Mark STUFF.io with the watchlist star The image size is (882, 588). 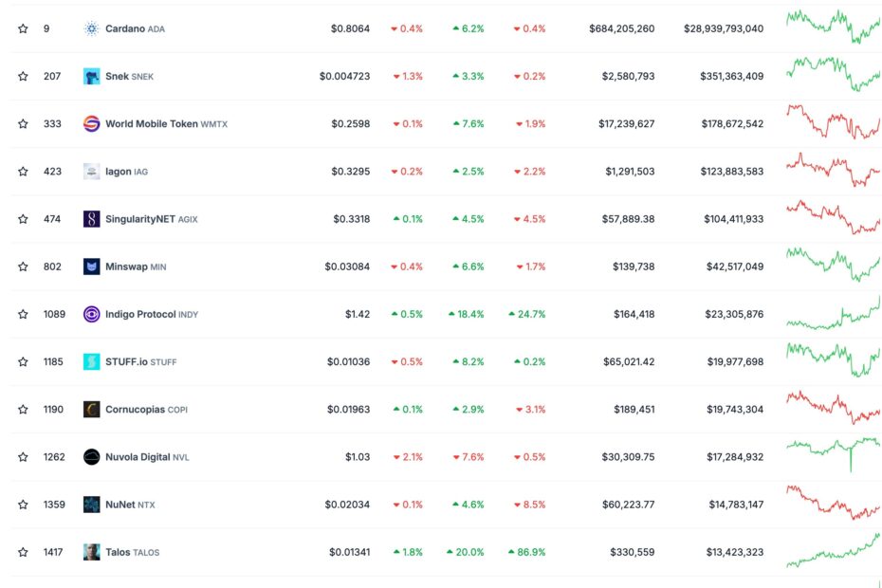point(23,361)
